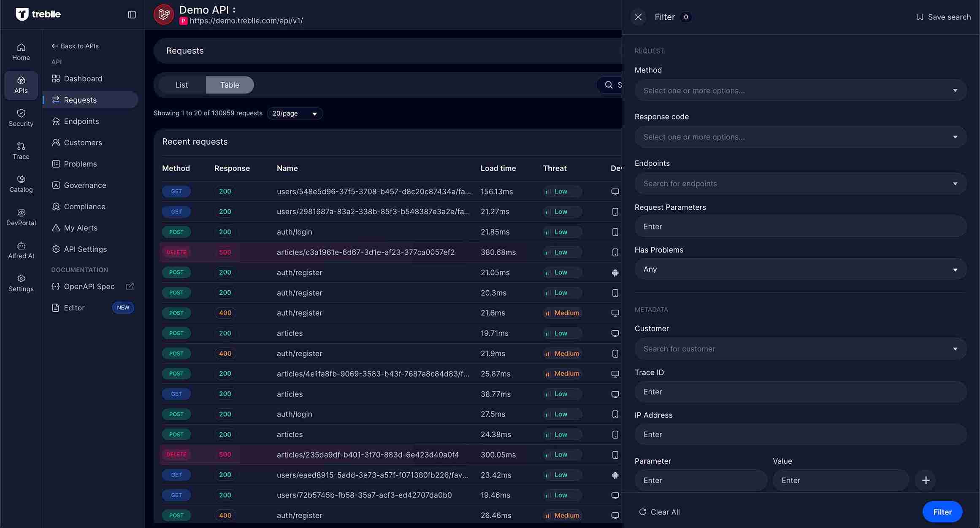Open the Security section in the rail
Image resolution: width=980 pixels, height=528 pixels.
pyautogui.click(x=21, y=118)
